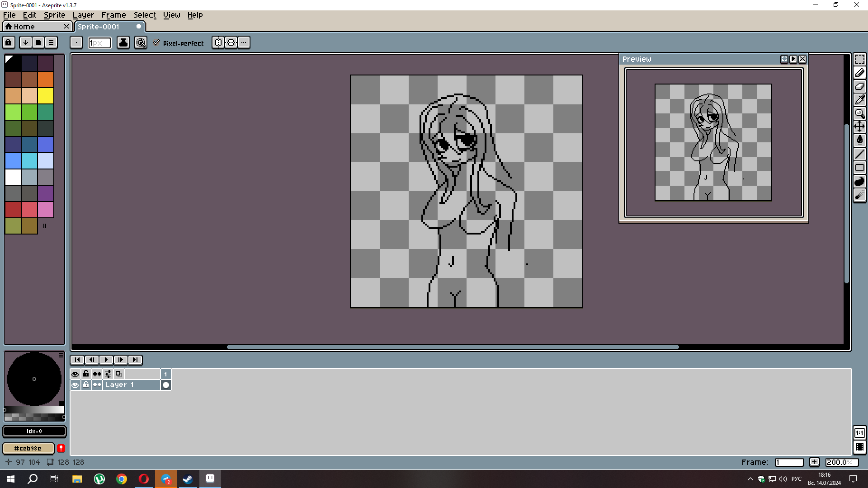Viewport: 868px width, 488px height.
Task: Select the Zoom tool
Action: [x=859, y=113]
